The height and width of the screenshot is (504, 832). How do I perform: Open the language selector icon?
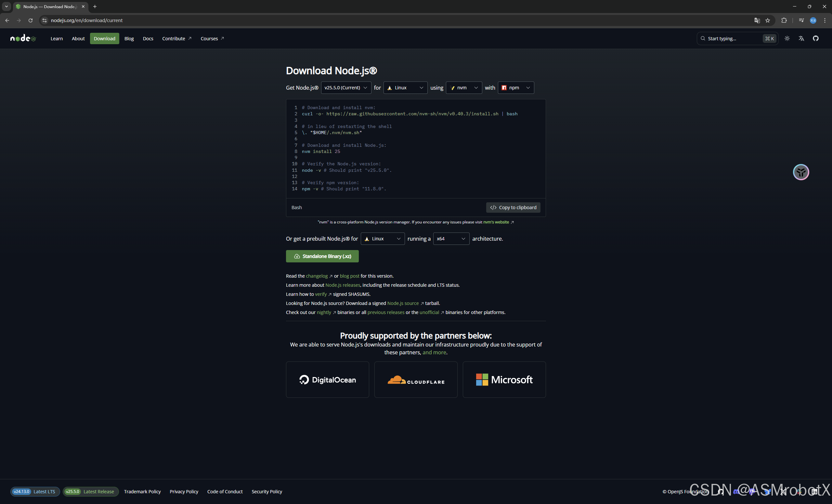tap(801, 38)
